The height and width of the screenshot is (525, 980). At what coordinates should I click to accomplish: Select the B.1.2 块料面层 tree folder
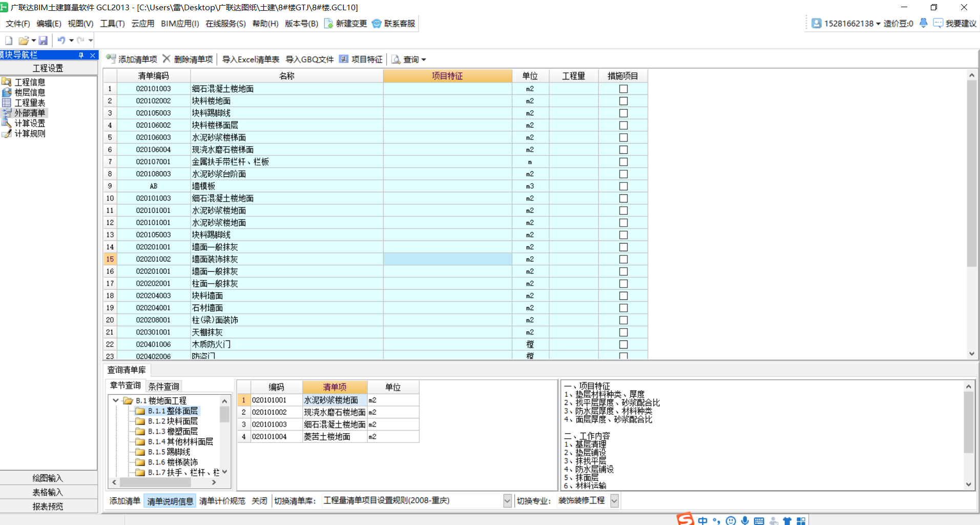tap(173, 421)
